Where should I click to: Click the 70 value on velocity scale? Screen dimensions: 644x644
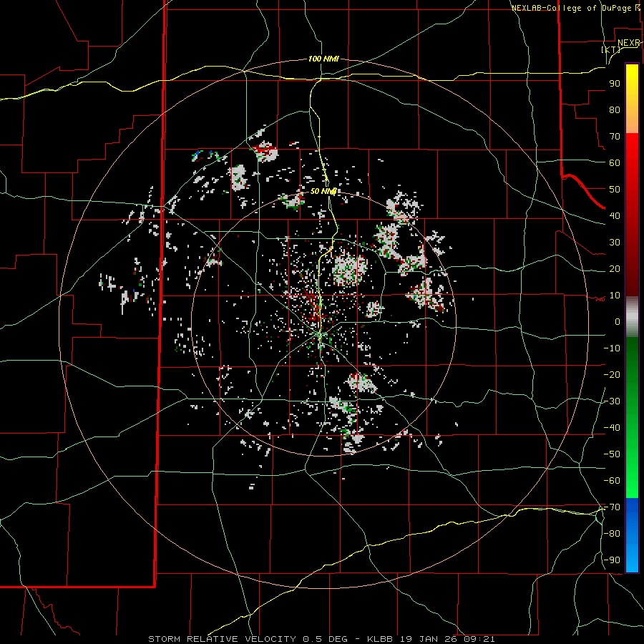point(615,137)
